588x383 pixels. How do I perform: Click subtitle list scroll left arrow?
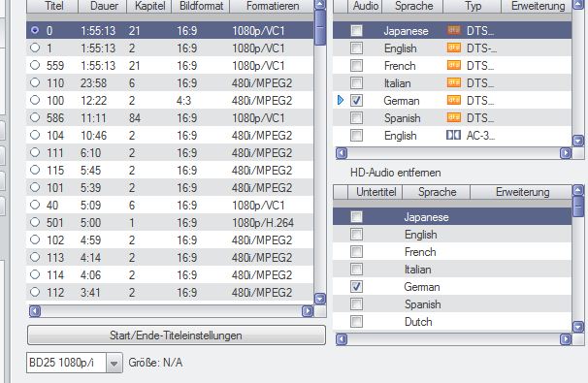342,339
